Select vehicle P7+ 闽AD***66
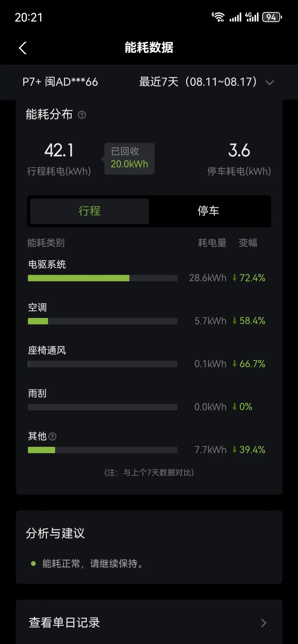The height and width of the screenshot is (644, 298). (x=60, y=82)
